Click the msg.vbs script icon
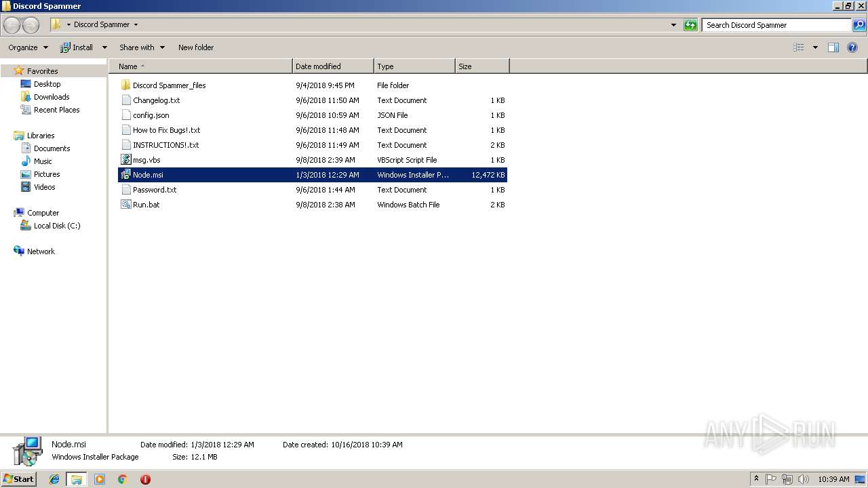Screen dimensions: 868x488 pyautogui.click(x=125, y=160)
